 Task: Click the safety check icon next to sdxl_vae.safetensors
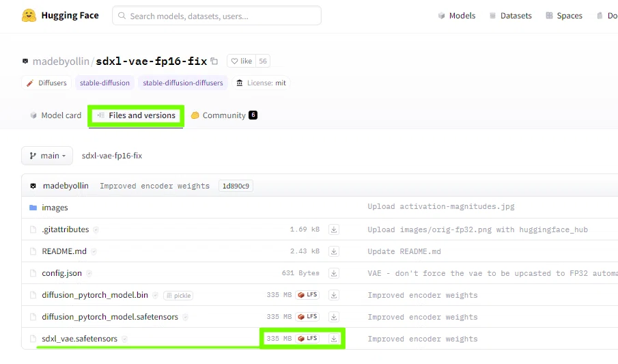click(124, 339)
